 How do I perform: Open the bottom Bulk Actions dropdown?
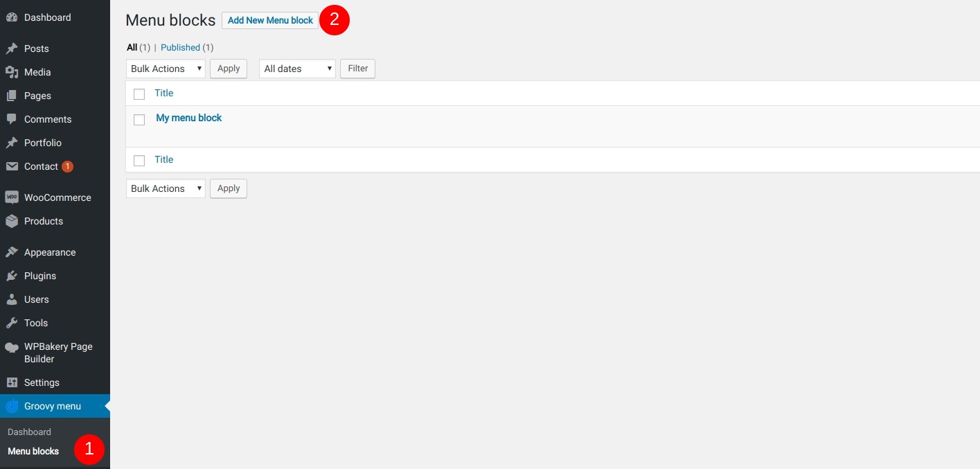(x=166, y=188)
